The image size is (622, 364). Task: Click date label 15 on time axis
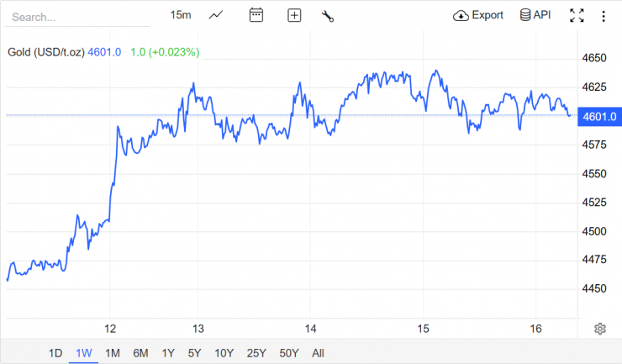point(423,329)
